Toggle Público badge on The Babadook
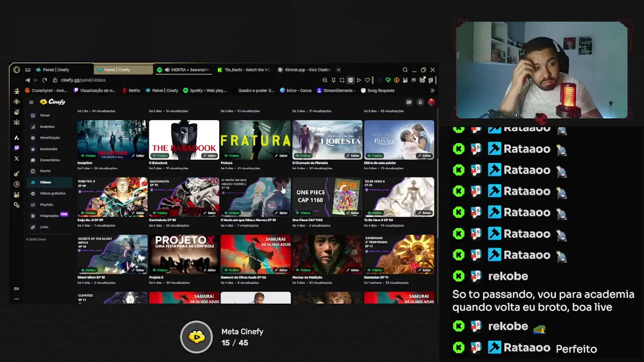This screenshot has width=644, height=362. tap(160, 156)
